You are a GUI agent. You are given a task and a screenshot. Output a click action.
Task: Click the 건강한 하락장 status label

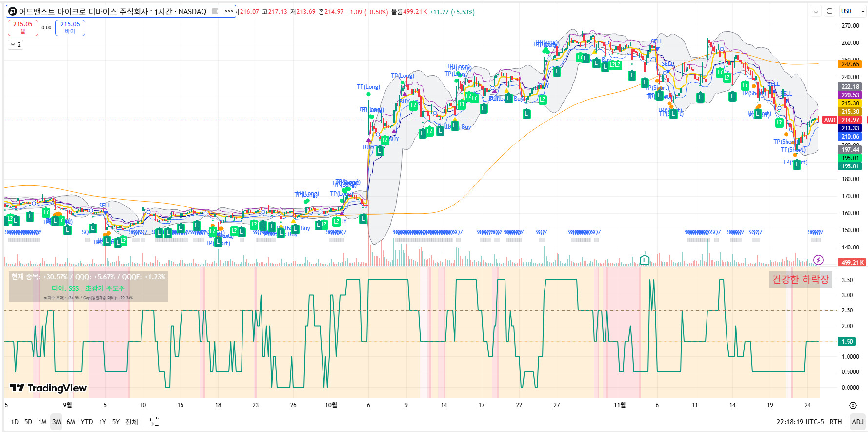[800, 280]
